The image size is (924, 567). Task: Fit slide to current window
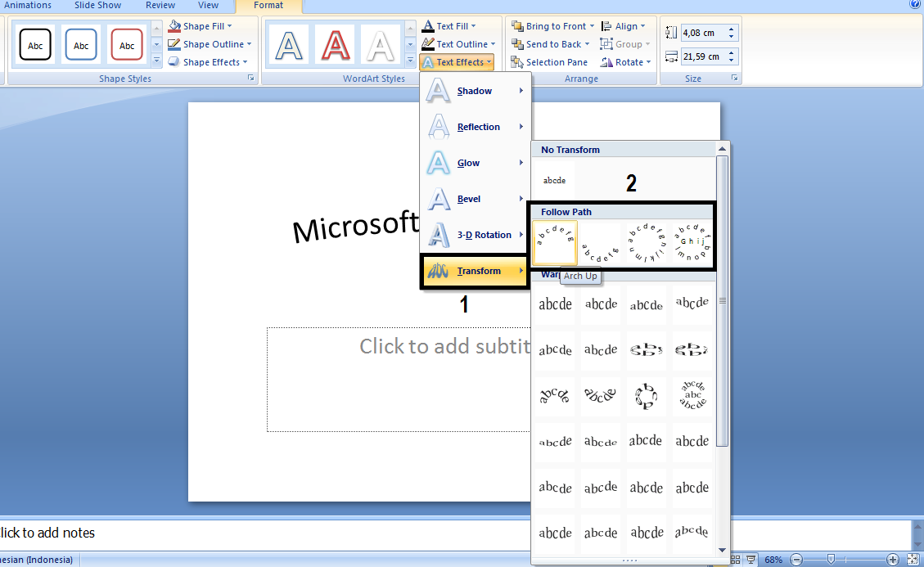tap(913, 560)
